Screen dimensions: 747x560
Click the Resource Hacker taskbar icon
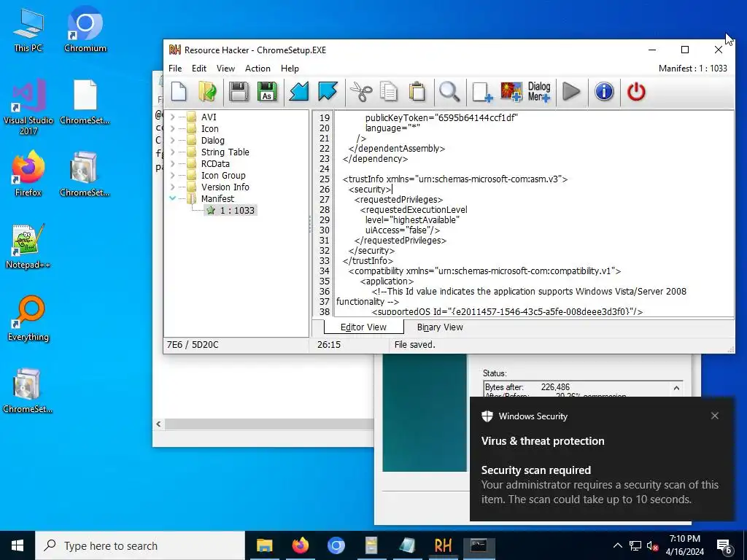(443, 545)
